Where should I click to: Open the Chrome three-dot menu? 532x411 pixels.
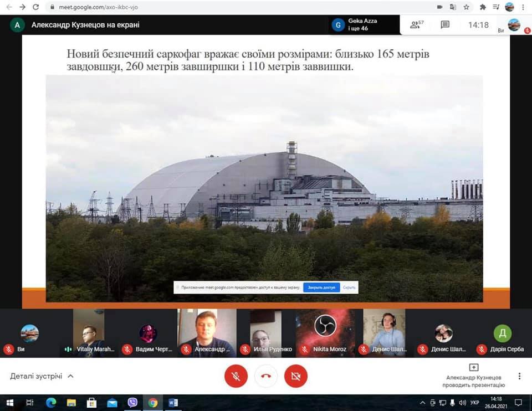click(523, 7)
